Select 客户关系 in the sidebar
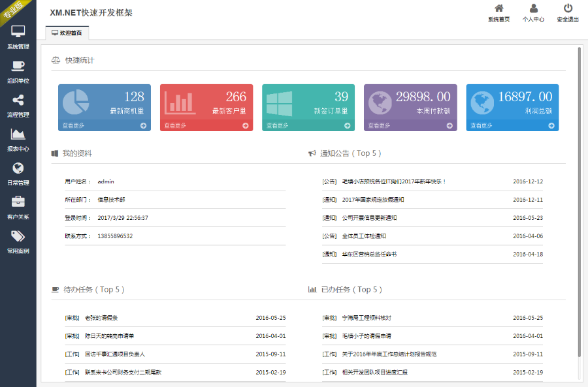The height and width of the screenshot is (387, 588). coord(18,209)
